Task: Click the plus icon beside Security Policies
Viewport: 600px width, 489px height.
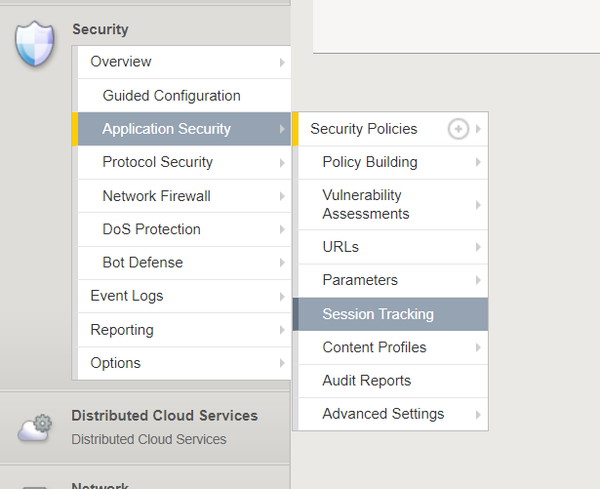Action: pyautogui.click(x=458, y=129)
